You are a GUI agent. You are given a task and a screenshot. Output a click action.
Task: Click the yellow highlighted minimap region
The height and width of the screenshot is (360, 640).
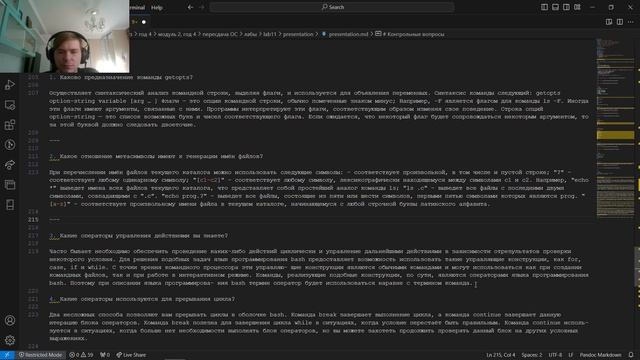(615, 135)
